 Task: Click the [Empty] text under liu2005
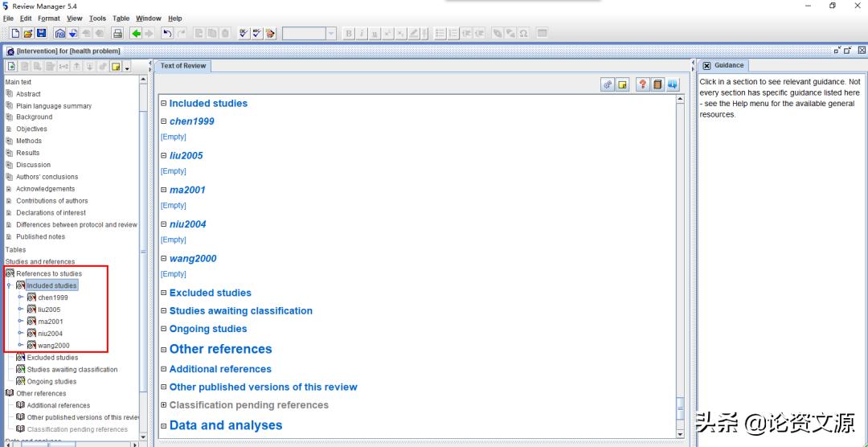174,171
